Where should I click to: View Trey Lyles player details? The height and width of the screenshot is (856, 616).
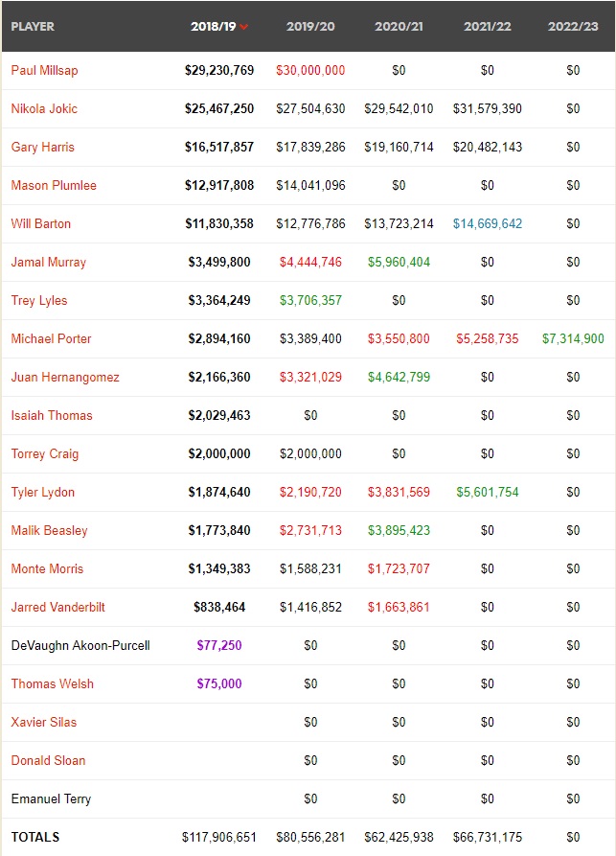[x=39, y=300]
